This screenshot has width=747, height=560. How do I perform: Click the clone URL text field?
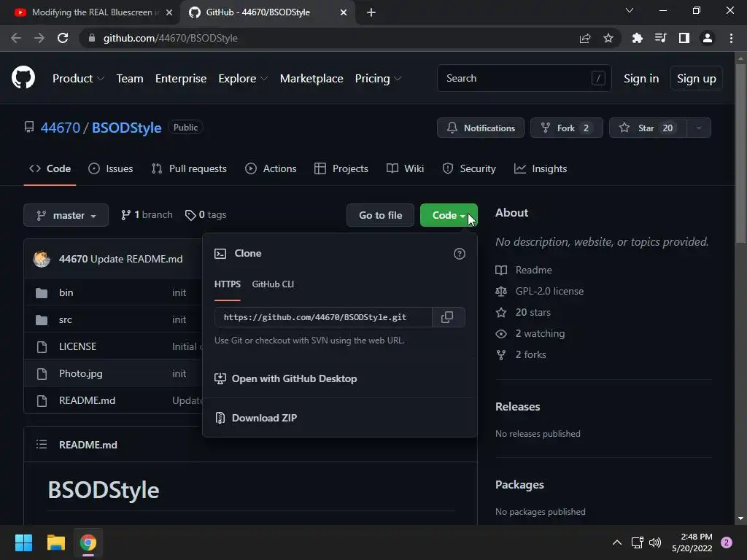tap(323, 317)
